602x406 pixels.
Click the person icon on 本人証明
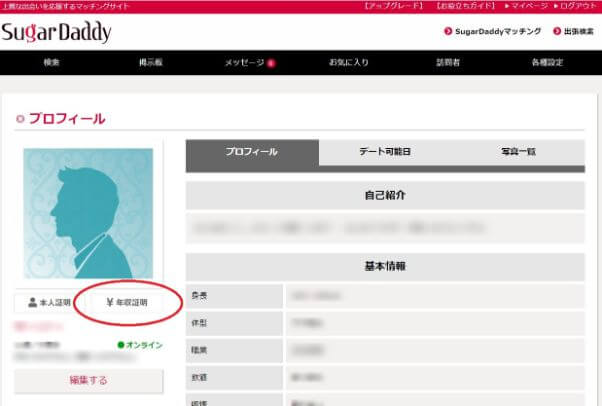tap(33, 301)
